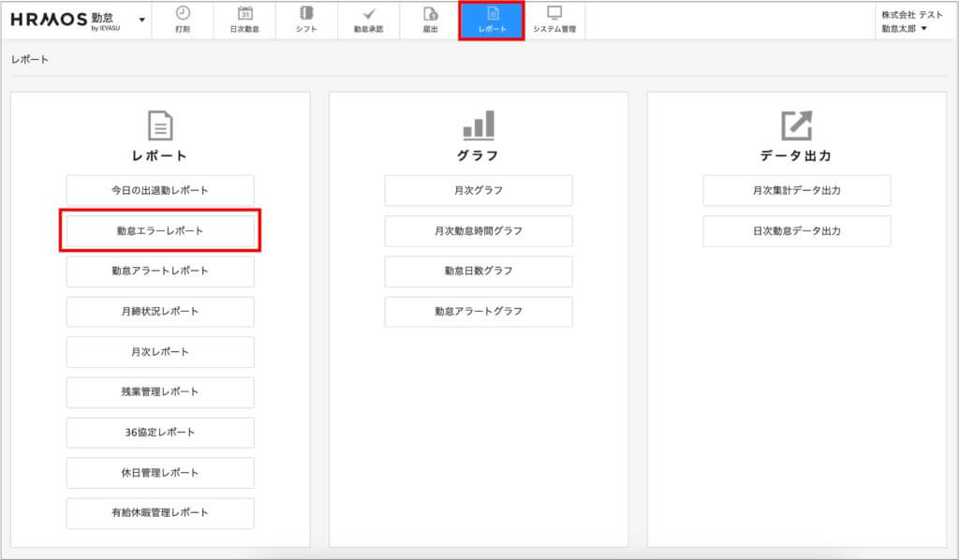Select 36協定レポート button
The height and width of the screenshot is (560, 959).
160,433
